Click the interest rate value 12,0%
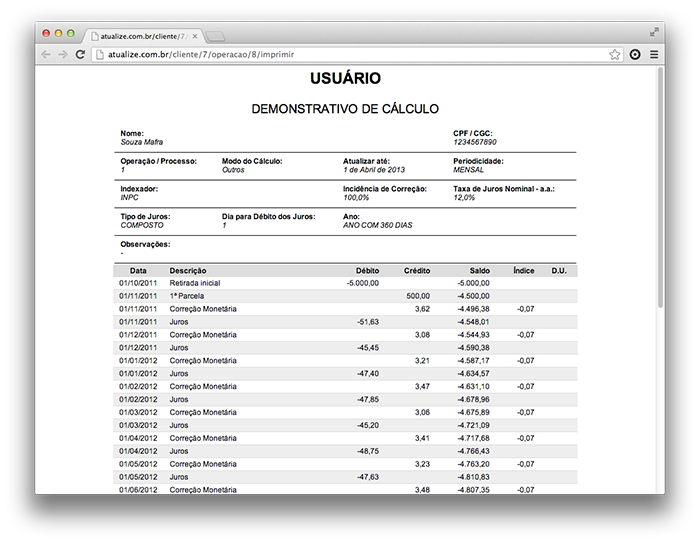Image resolution: width=700 pixels, height=543 pixels. pos(464,197)
